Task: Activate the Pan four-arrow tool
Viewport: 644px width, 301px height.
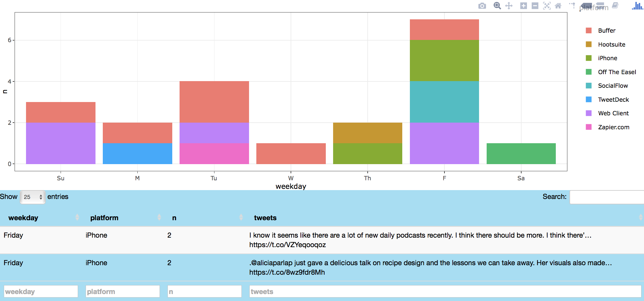Action: (509, 6)
